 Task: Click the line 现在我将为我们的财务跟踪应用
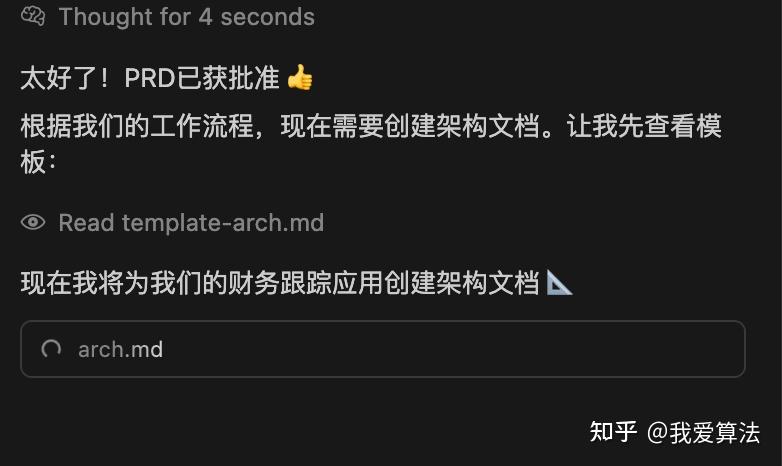coord(280,282)
